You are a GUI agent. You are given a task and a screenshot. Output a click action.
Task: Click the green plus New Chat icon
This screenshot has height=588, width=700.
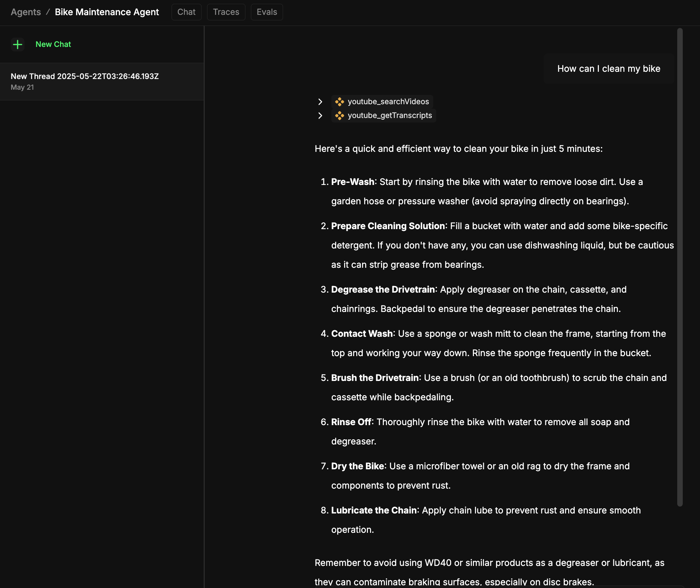17,45
